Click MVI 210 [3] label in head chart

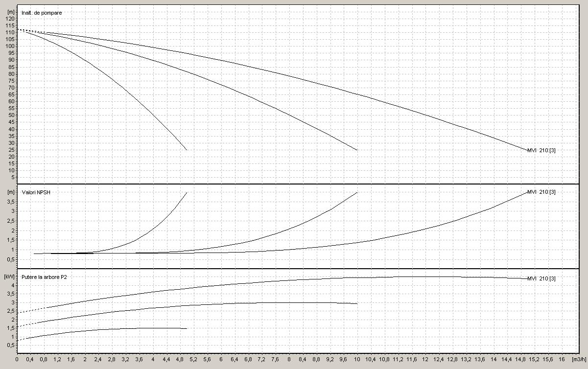(x=541, y=150)
